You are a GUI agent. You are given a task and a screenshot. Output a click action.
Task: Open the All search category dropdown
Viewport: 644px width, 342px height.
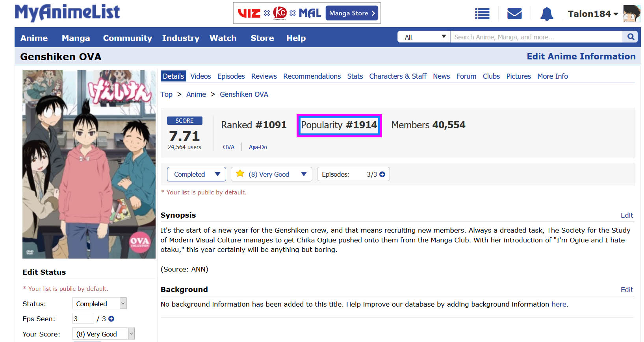coord(424,37)
